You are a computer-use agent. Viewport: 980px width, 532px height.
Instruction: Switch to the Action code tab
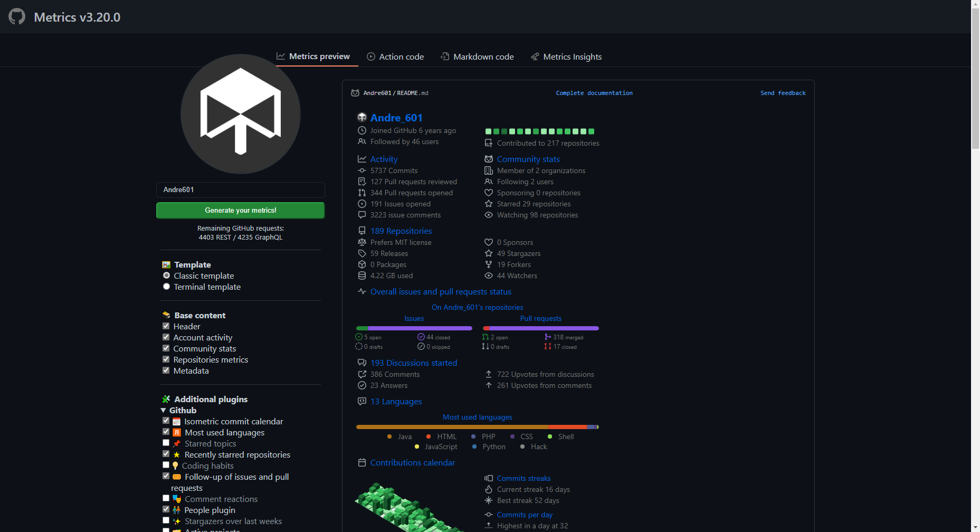click(395, 56)
